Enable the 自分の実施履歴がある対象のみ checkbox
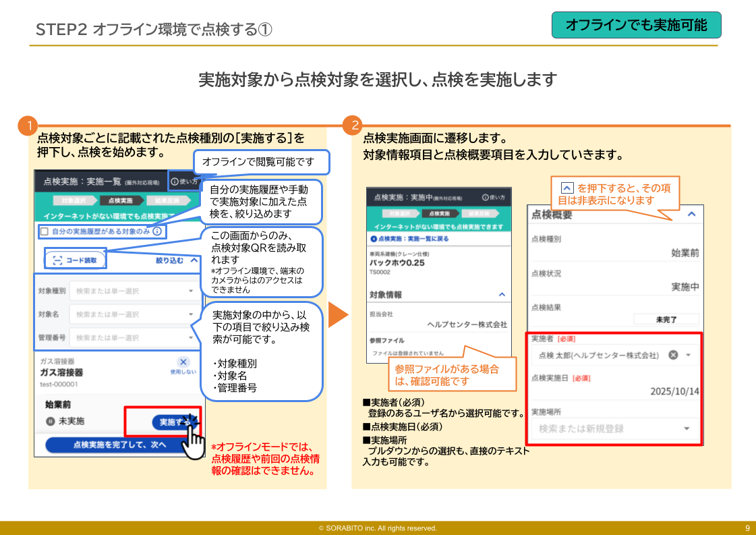The width and height of the screenshot is (756, 535). click(x=45, y=231)
